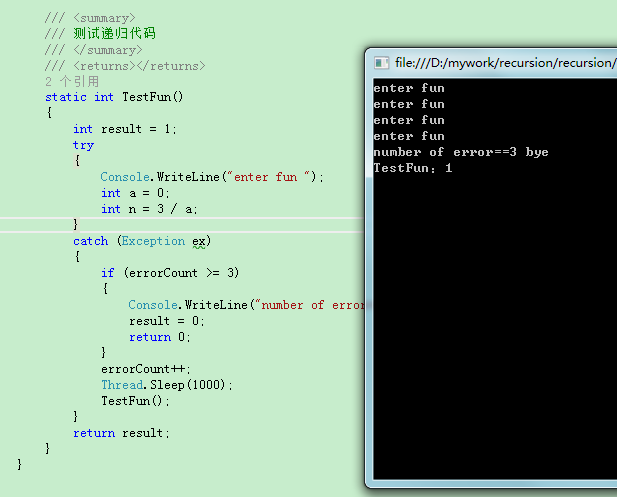This screenshot has width=617, height=497.
Task: Place the cursor on 'return result;'
Action: (x=121, y=433)
